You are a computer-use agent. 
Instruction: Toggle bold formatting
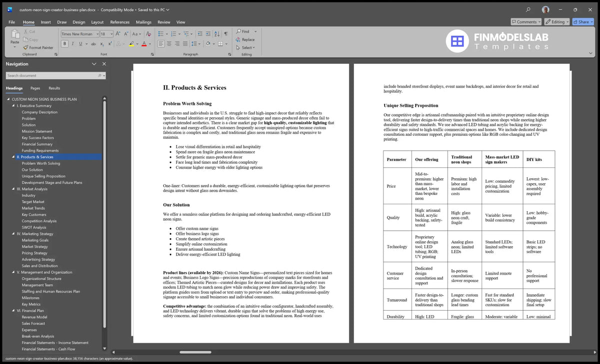[x=65, y=44]
